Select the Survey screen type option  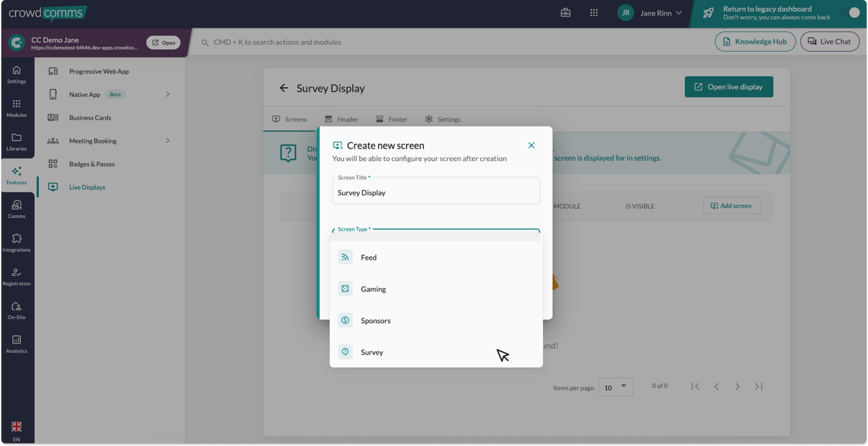(x=372, y=352)
